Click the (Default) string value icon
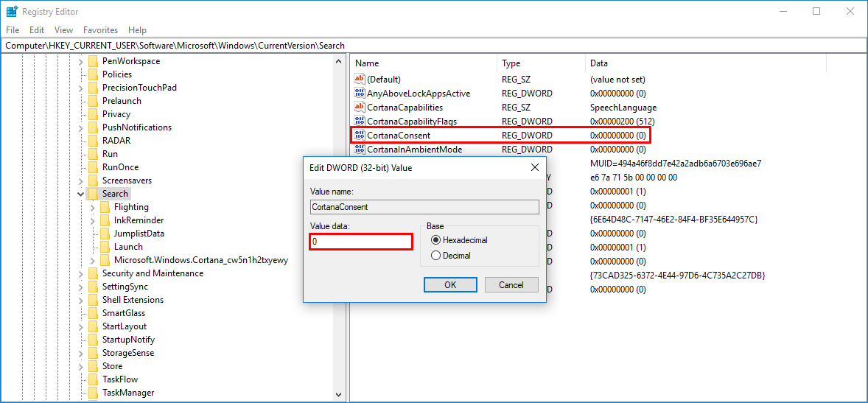The height and width of the screenshot is (403, 868). 360,79
